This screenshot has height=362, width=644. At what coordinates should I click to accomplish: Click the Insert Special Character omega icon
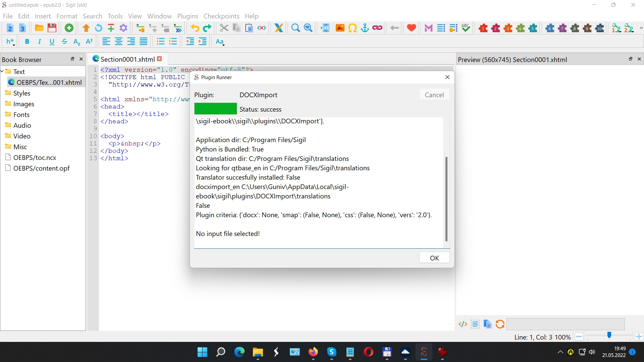coord(353,28)
